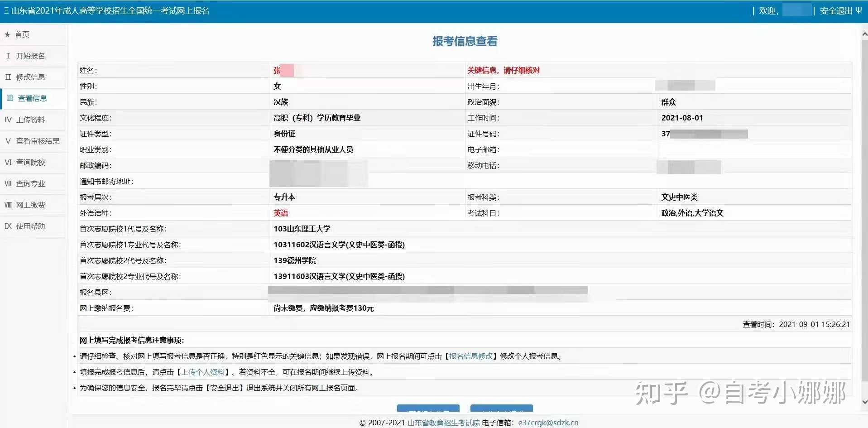Open 查询专业 sidebar item
Screen dimensions: 868x428
[x=34, y=183]
